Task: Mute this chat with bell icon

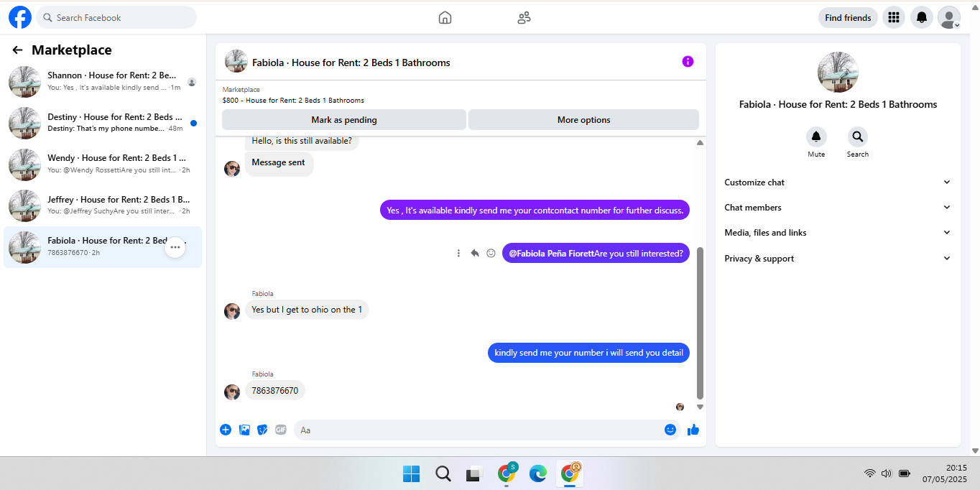Action: [x=816, y=137]
